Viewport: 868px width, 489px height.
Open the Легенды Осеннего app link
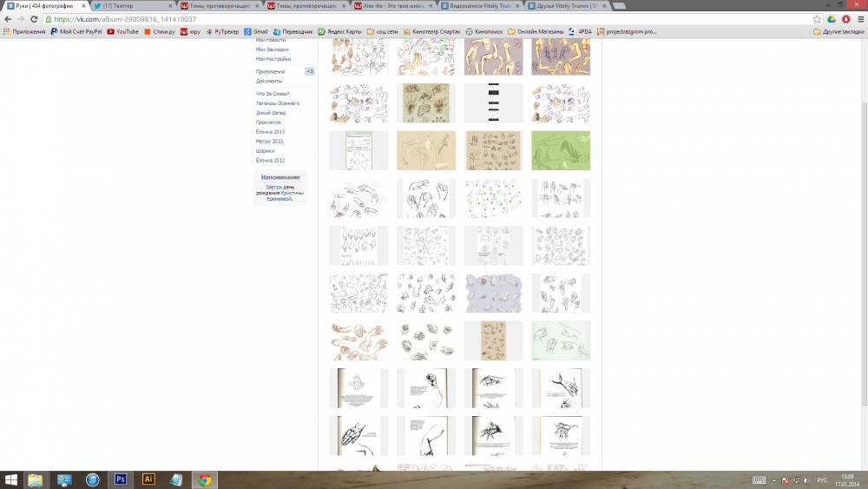pyautogui.click(x=278, y=103)
